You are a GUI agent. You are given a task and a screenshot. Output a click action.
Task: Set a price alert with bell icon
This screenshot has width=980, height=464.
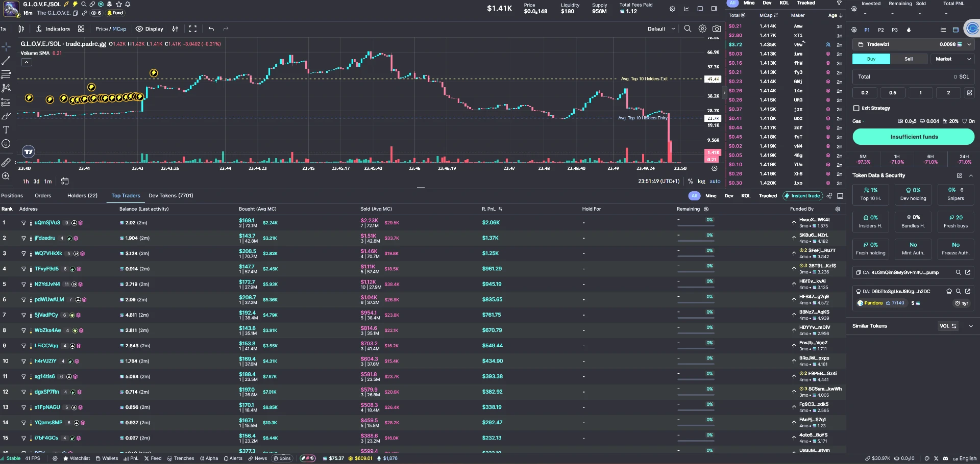pos(128,4)
